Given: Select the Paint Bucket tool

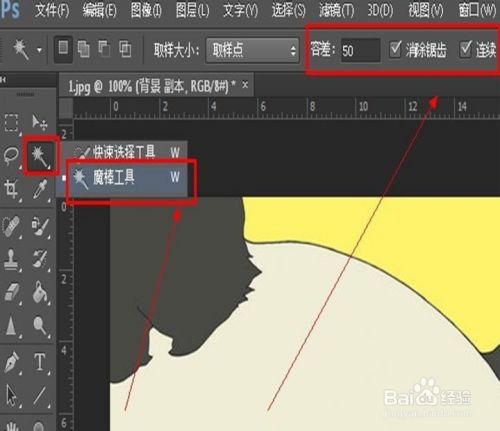Looking at the screenshot, I should point(40,293).
